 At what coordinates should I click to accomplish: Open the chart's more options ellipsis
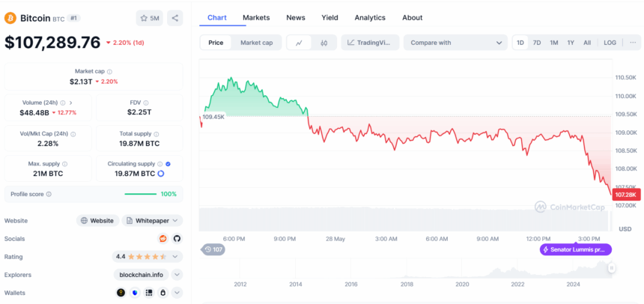click(x=632, y=43)
